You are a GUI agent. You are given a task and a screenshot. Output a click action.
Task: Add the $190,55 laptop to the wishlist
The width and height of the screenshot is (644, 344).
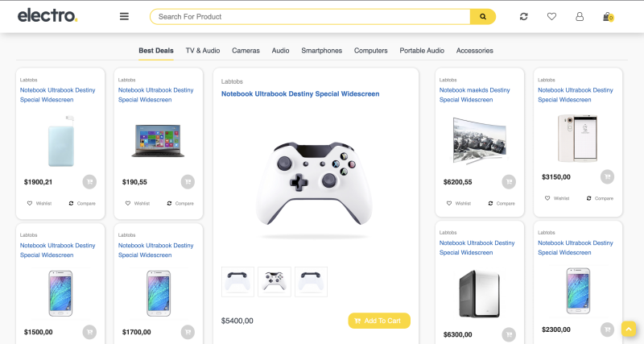pos(138,204)
